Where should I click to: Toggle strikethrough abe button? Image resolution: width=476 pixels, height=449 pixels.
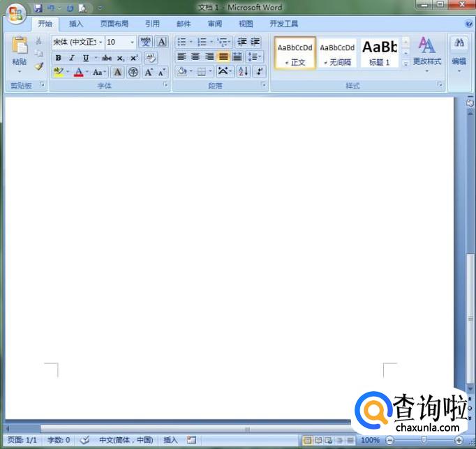[x=107, y=58]
